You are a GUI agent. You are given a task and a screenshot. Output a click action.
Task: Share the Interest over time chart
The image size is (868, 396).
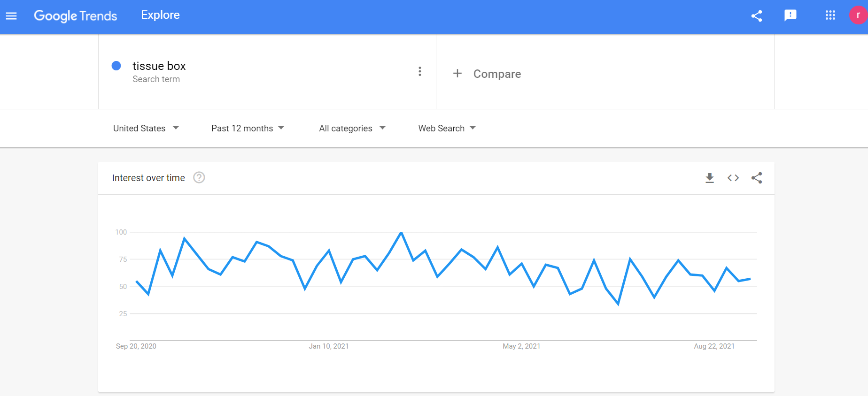click(x=757, y=178)
